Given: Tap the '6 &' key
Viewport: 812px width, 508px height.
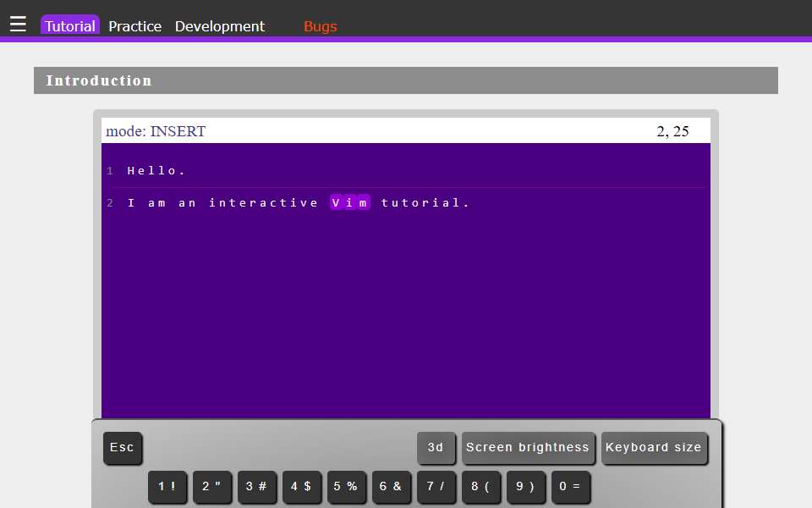Looking at the screenshot, I should click(391, 486).
